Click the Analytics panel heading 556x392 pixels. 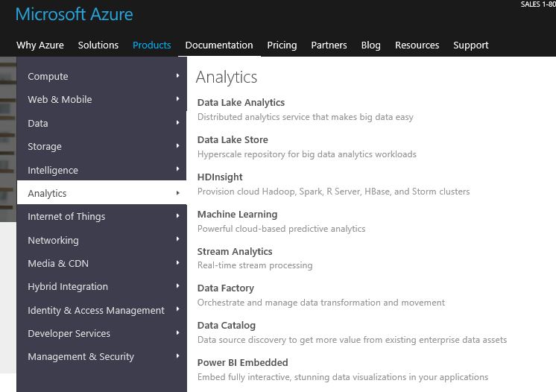click(227, 77)
